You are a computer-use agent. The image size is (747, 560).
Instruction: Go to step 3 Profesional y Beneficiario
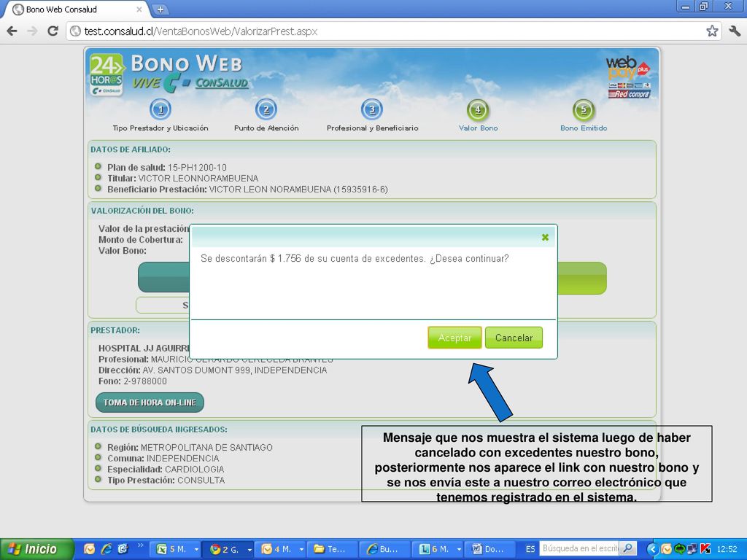coord(371,109)
